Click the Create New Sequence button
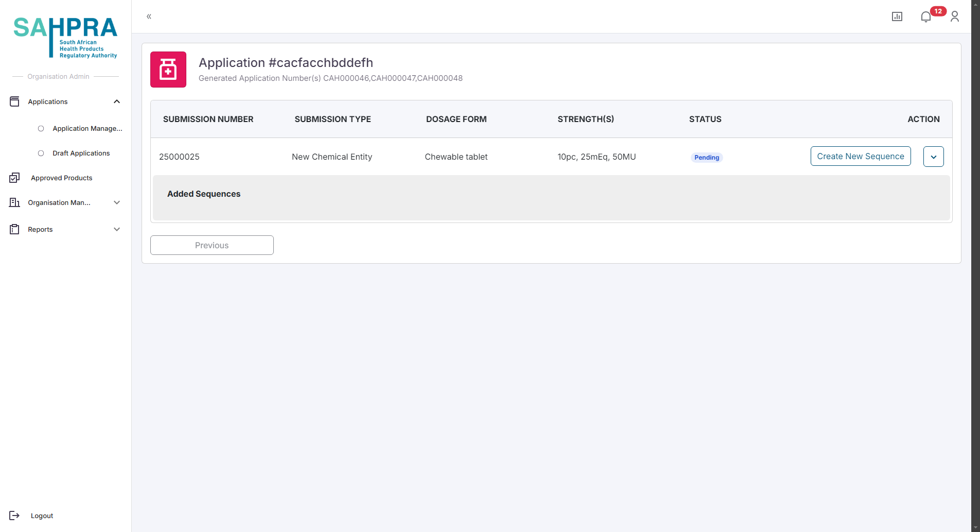980x532 pixels. coord(860,156)
